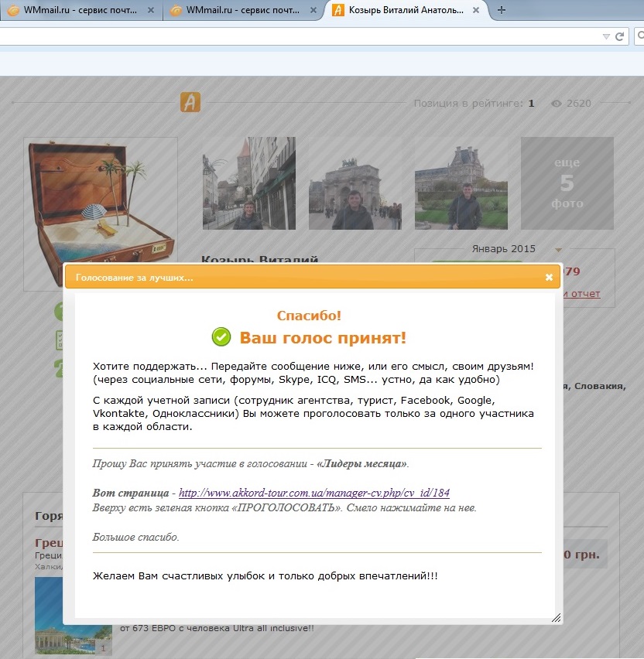Click the 'Ваш голос принят!' heading
Image resolution: width=644 pixels, height=659 pixels.
coord(323,337)
